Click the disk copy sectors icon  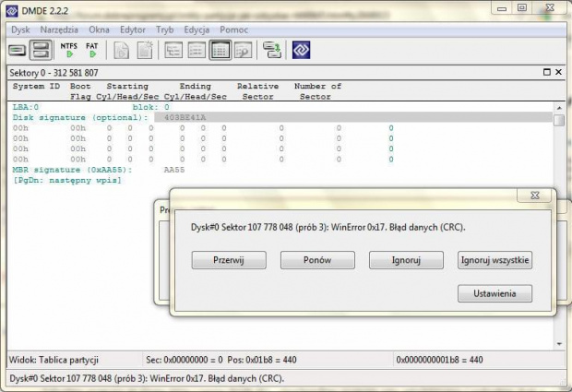[271, 50]
